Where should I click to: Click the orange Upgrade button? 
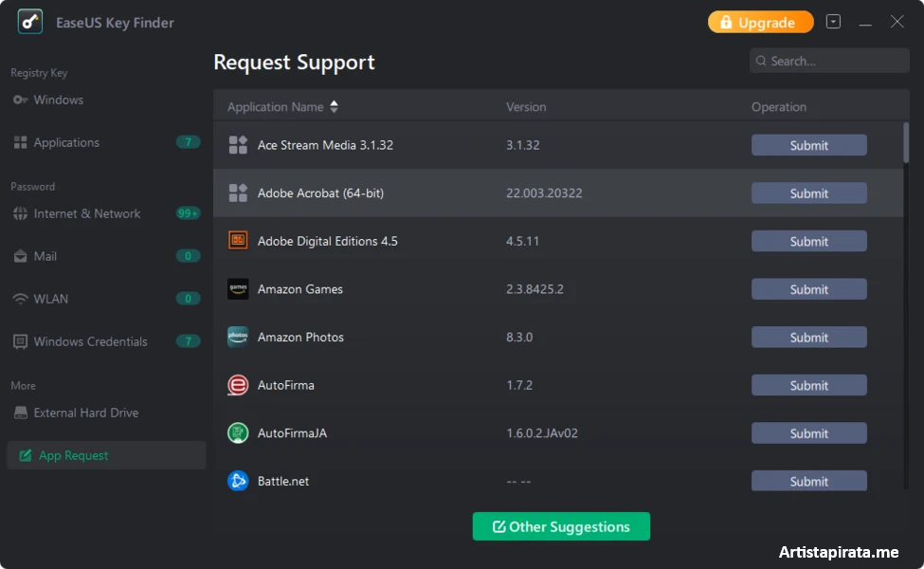[x=760, y=22]
